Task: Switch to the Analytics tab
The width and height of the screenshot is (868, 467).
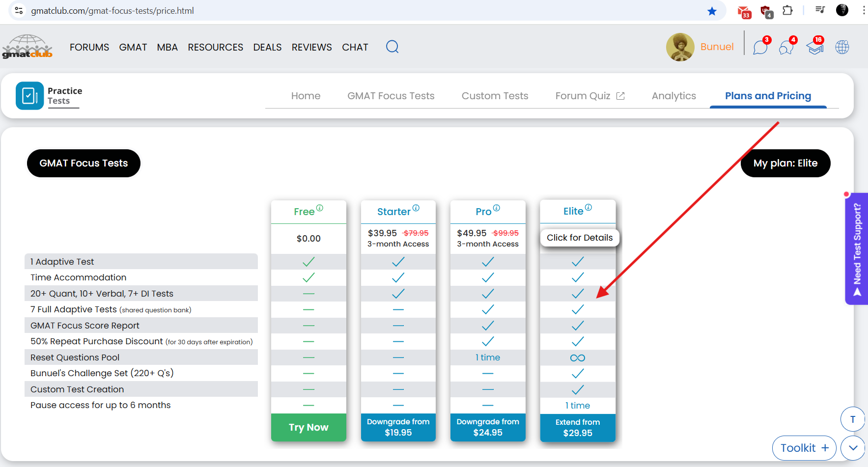Action: pyautogui.click(x=673, y=96)
